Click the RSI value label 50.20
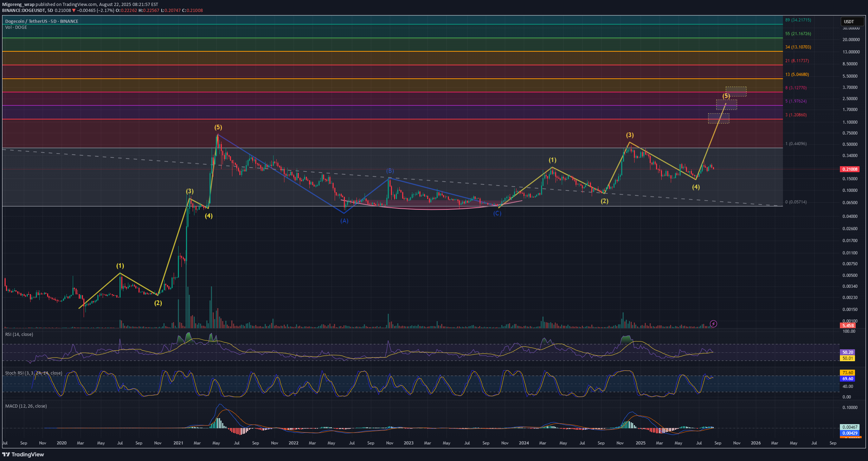This screenshot has height=461, width=868. click(x=848, y=352)
